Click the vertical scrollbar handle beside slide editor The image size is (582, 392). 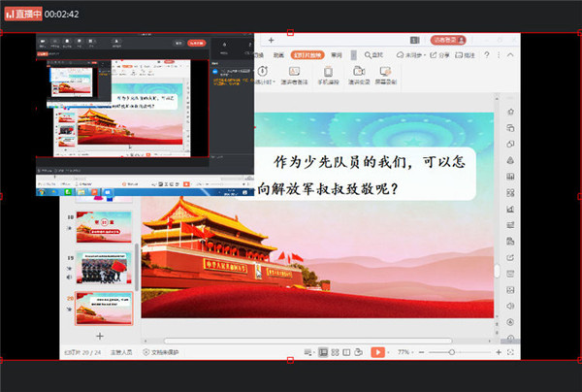pyautogui.click(x=497, y=271)
